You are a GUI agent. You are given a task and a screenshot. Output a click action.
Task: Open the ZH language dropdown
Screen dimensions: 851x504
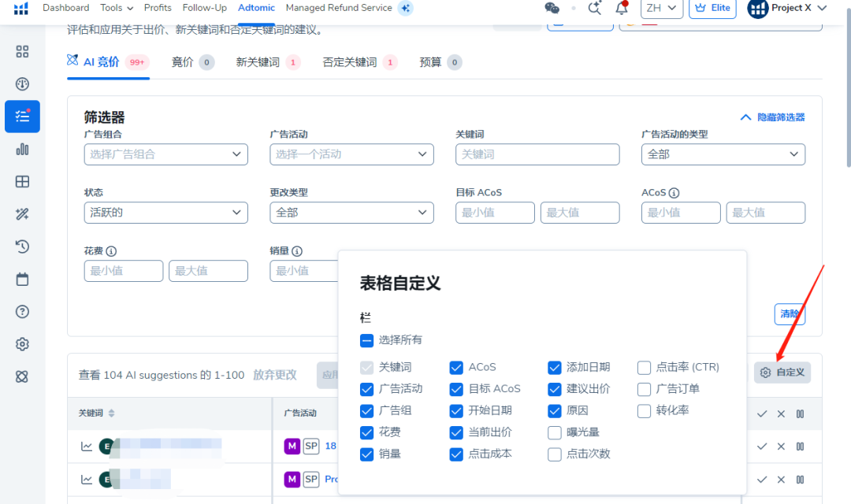coord(661,9)
